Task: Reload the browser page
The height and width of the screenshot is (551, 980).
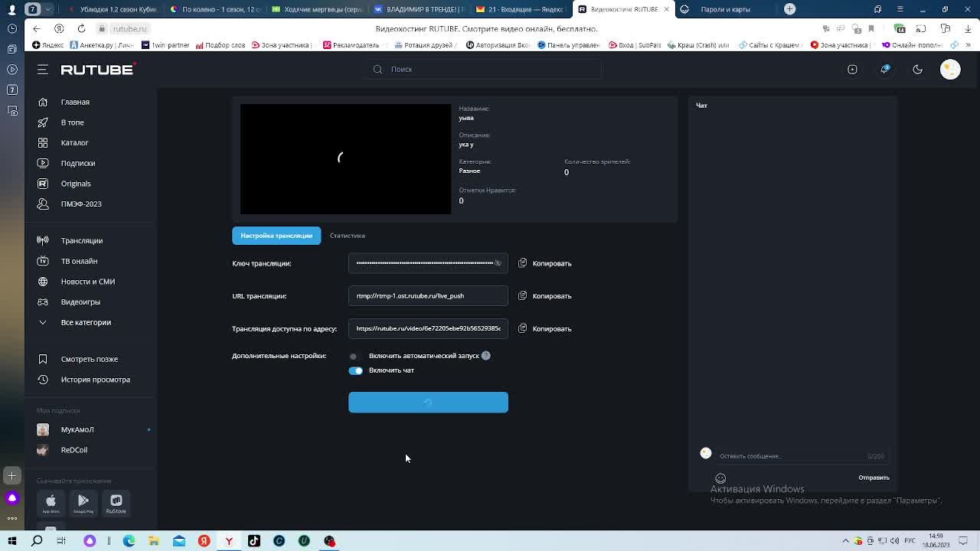Action: (x=81, y=28)
